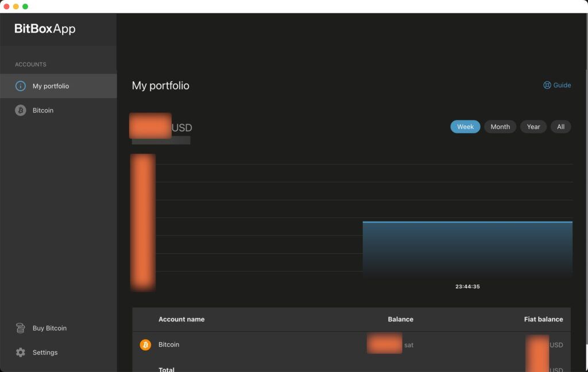Click the orange Bitcoin logo in account table
Image resolution: width=588 pixels, height=372 pixels.
(x=145, y=344)
